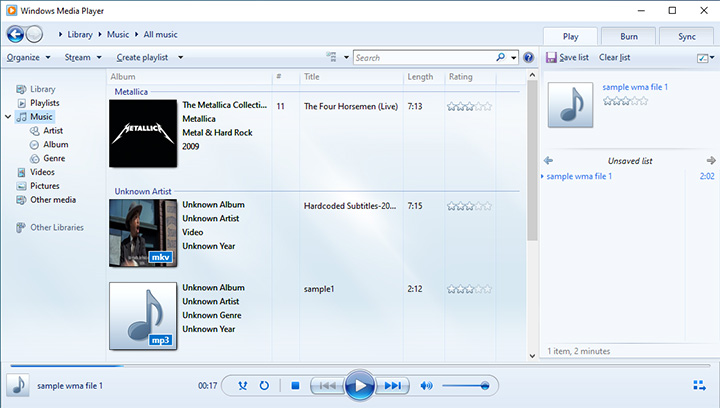
Task: Click Clear list
Action: [x=614, y=57]
